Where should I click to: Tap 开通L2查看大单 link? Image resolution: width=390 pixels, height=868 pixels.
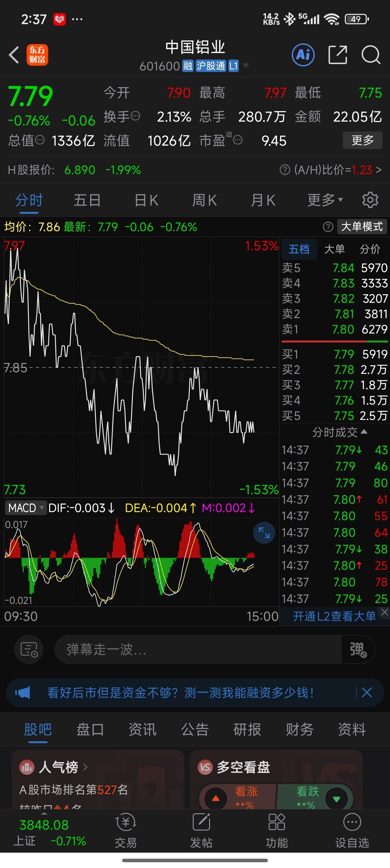[334, 616]
